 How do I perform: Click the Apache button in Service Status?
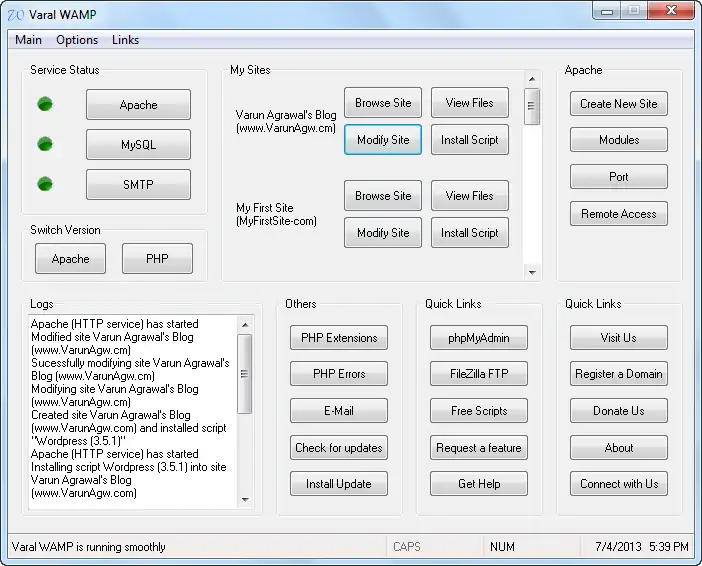[138, 105]
